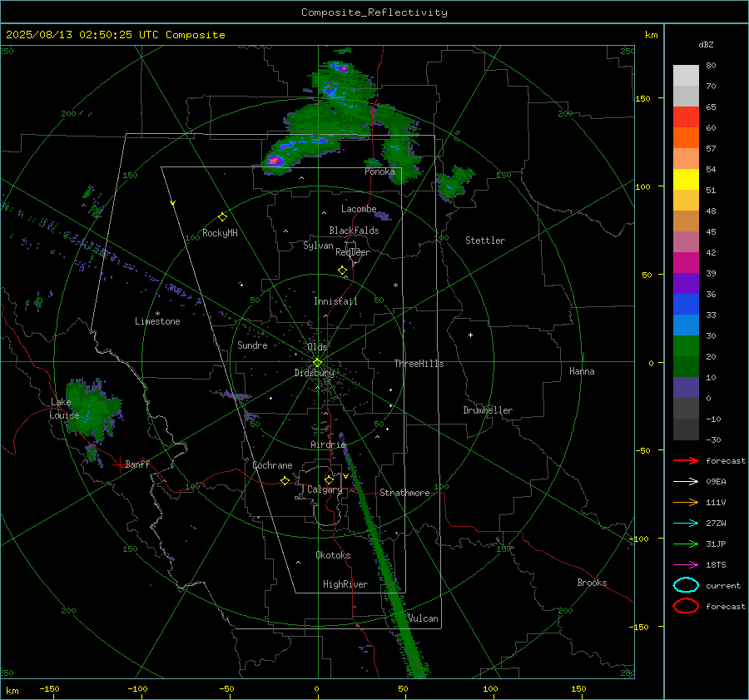Viewport: 749px width, 700px height.
Task: Click the 'RockyMH' label
Action: 220,233
